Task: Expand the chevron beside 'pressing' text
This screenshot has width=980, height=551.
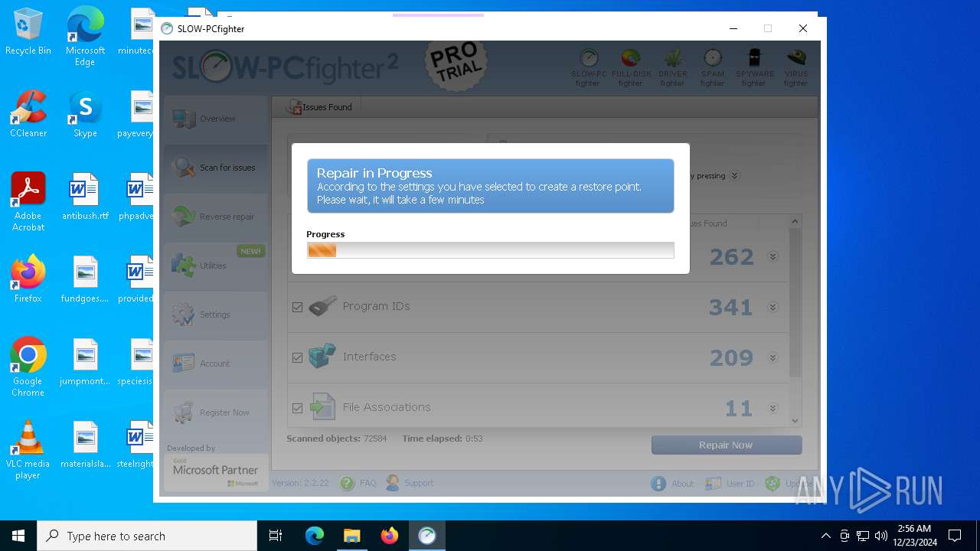Action: tap(734, 175)
